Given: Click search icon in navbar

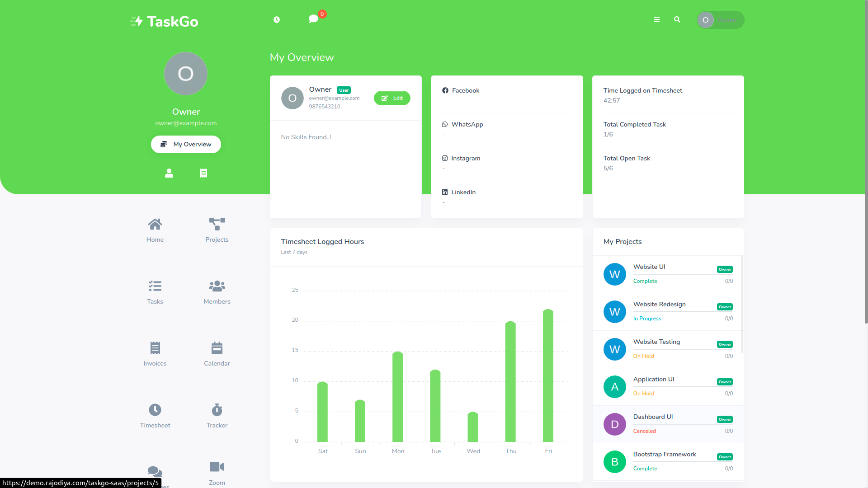Looking at the screenshot, I should [677, 20].
